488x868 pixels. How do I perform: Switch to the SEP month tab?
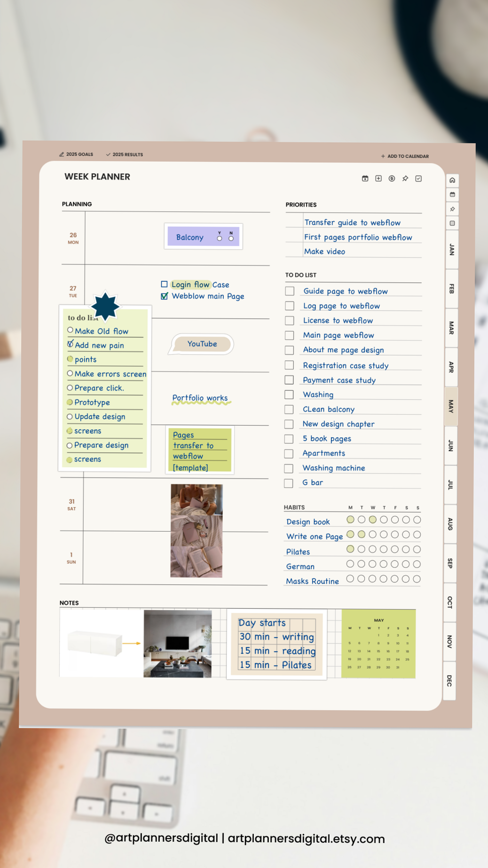pyautogui.click(x=450, y=563)
